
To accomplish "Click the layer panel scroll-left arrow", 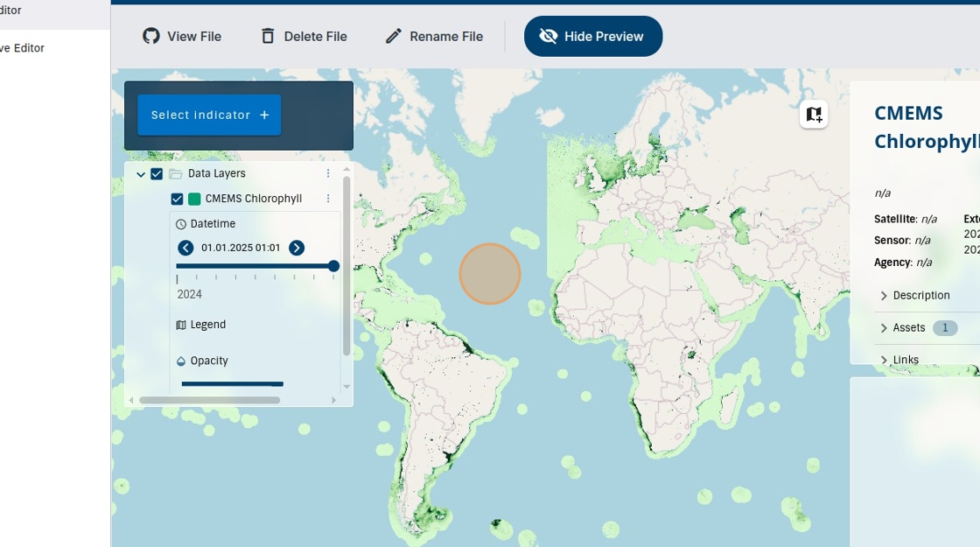I will 131,400.
